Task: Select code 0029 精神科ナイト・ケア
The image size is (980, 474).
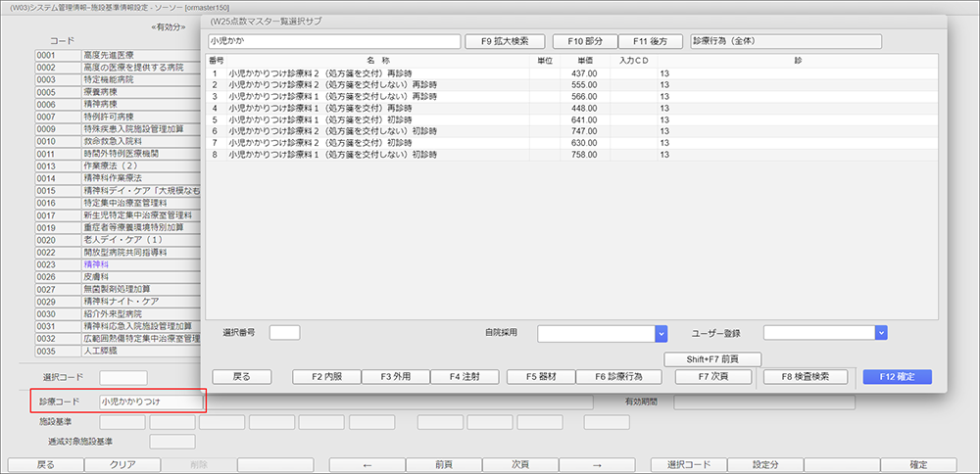Action: click(118, 302)
